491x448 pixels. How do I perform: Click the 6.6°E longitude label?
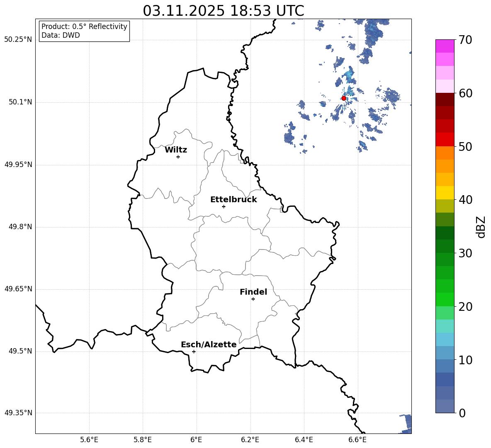[x=357, y=440]
